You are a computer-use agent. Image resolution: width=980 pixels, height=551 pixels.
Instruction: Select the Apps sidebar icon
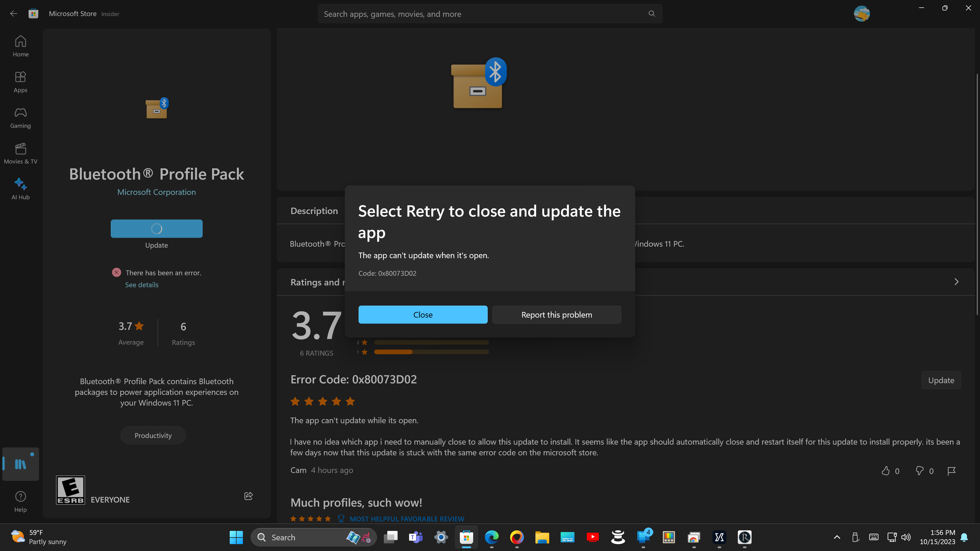[x=20, y=81]
